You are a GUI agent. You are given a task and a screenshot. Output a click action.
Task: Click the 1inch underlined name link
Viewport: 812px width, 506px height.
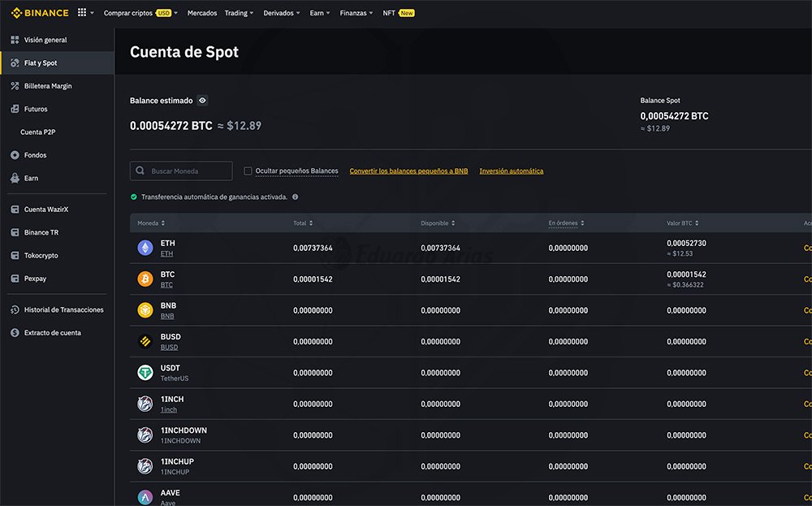point(169,409)
